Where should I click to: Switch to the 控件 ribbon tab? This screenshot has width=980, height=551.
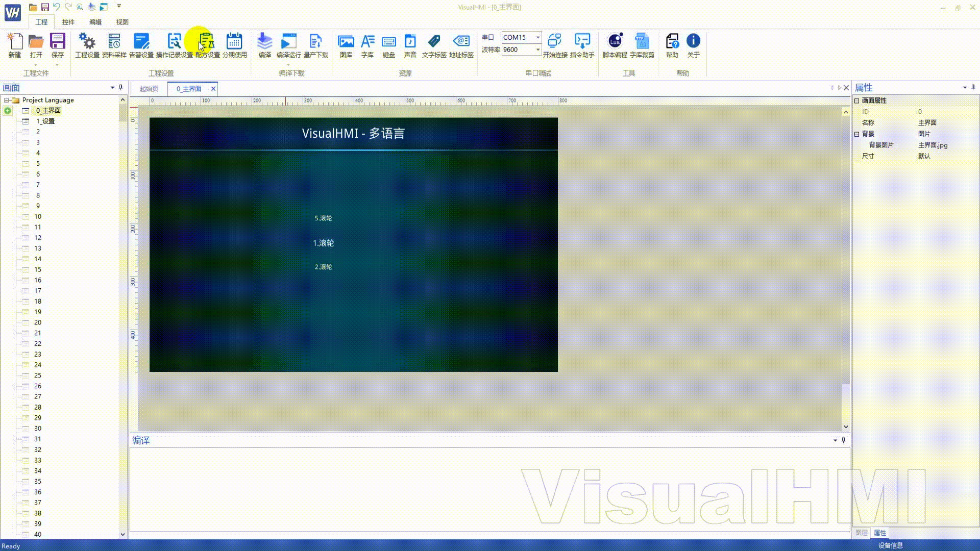tap(68, 22)
